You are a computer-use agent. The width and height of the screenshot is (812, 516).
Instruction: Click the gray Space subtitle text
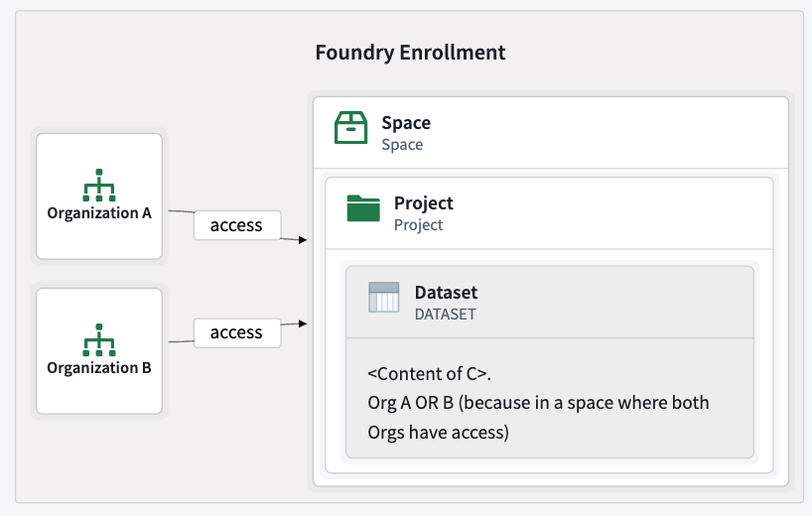coord(402,145)
